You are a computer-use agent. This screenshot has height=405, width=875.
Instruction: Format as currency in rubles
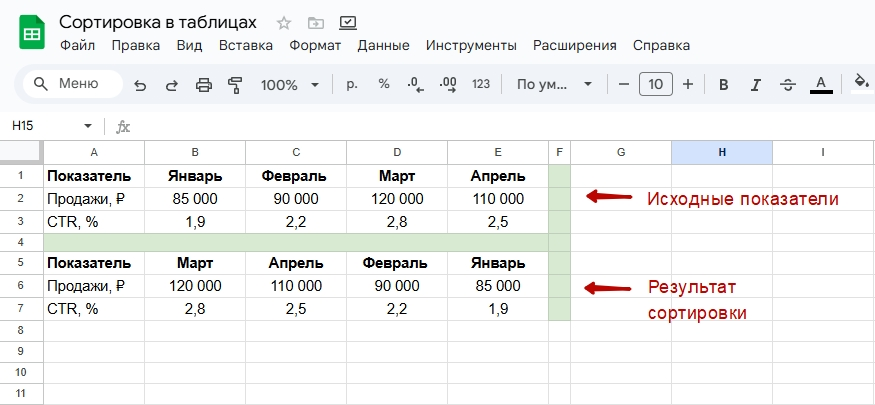click(x=352, y=84)
